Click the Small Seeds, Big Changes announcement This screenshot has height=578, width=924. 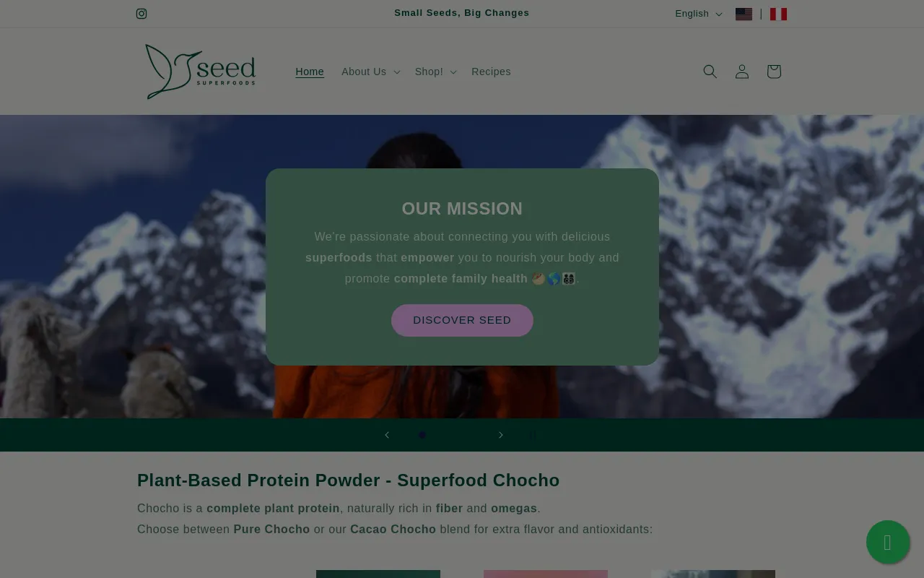click(462, 13)
